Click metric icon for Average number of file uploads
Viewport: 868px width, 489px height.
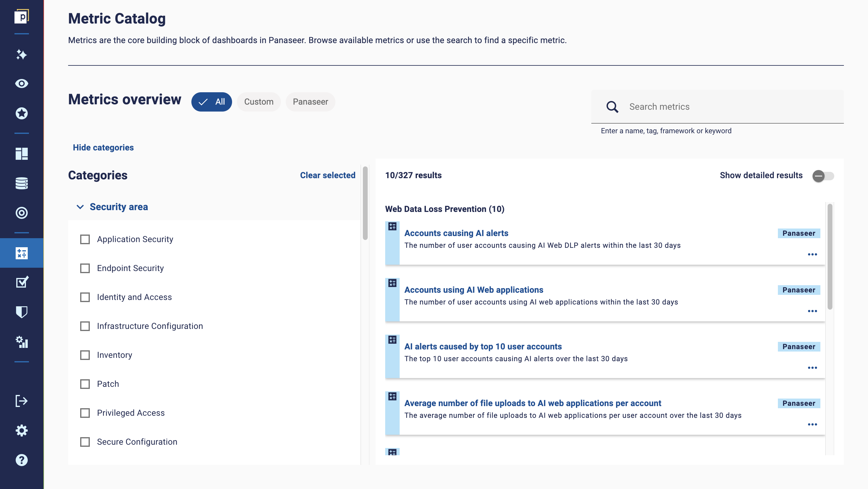pyautogui.click(x=392, y=396)
